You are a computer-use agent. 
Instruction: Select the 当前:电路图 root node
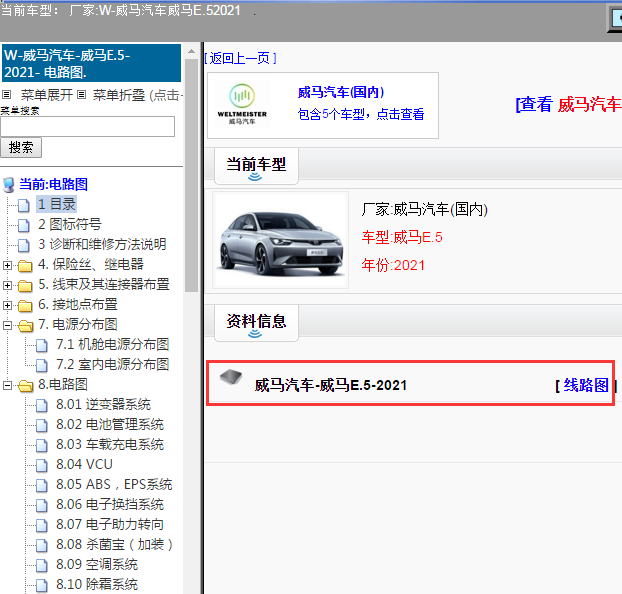coord(54,184)
